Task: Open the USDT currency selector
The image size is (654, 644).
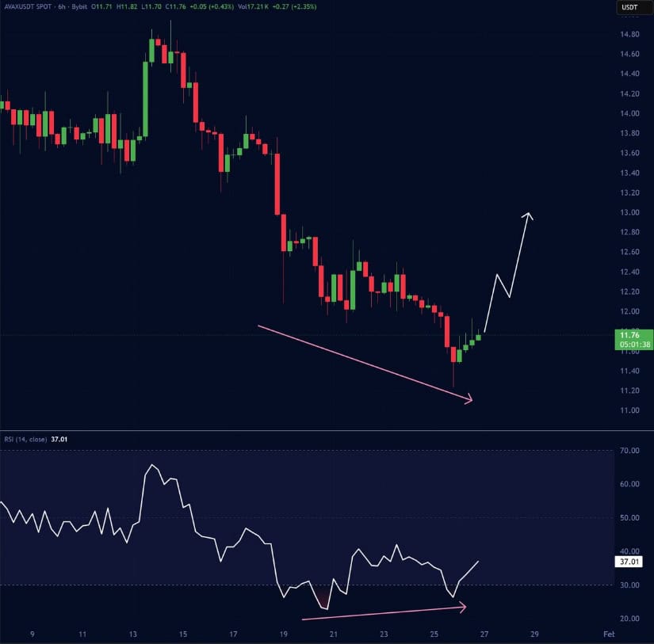Action: point(629,8)
